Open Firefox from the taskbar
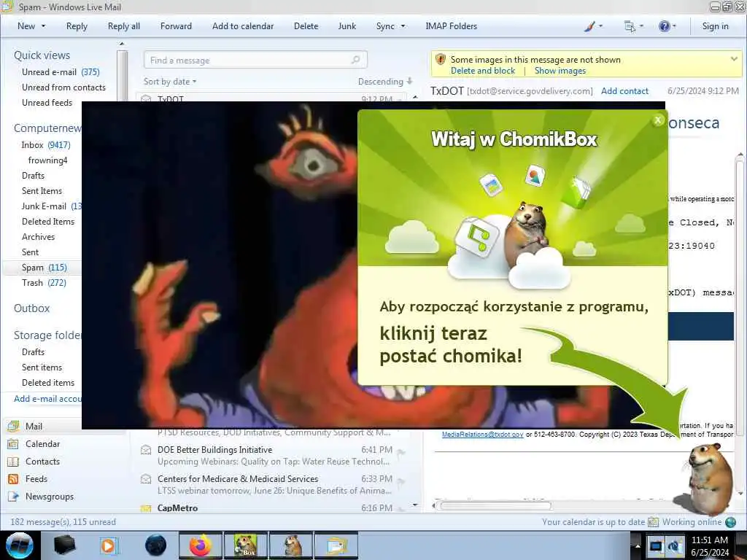This screenshot has height=560, width=747. point(201,545)
